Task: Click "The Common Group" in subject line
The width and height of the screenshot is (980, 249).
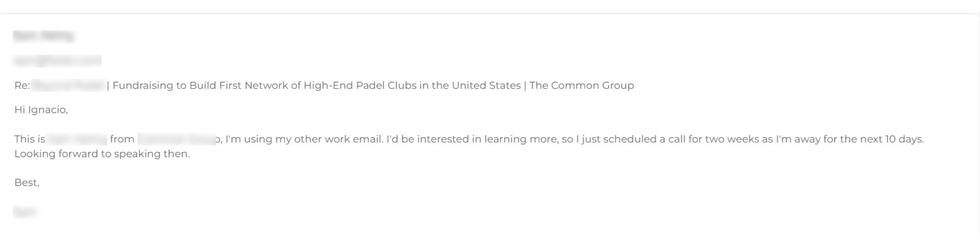Action: coord(581,86)
